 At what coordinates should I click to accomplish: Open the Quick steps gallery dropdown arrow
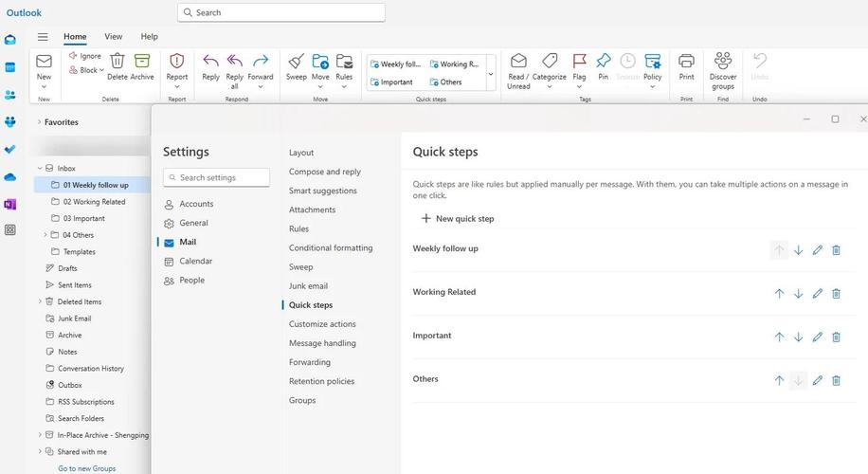click(x=490, y=73)
